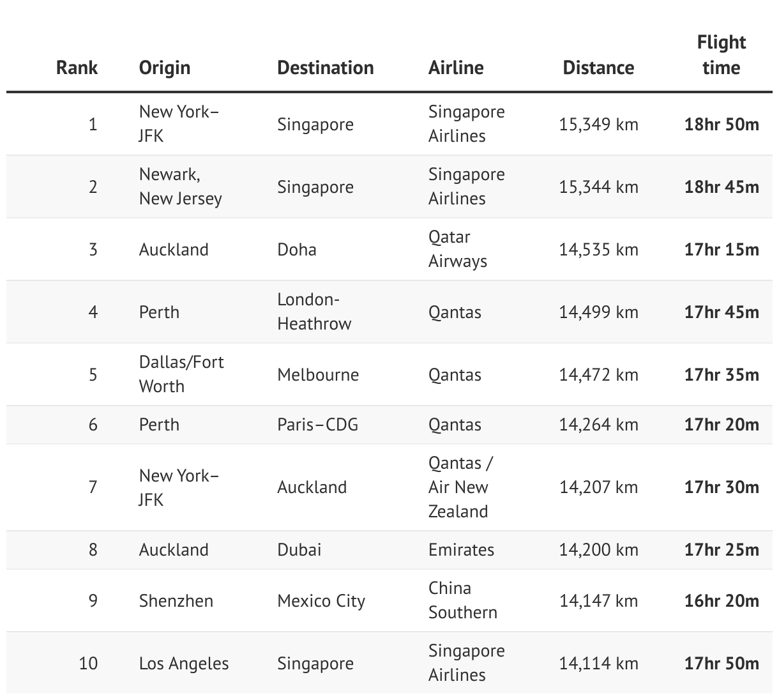Click the Paris–CDG destination cell
This screenshot has width=779, height=700.
(x=317, y=425)
